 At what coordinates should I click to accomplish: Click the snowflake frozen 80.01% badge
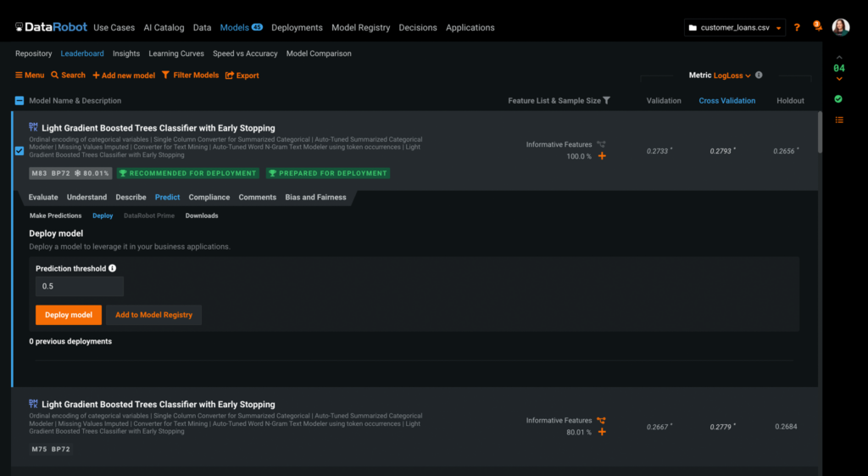point(92,173)
